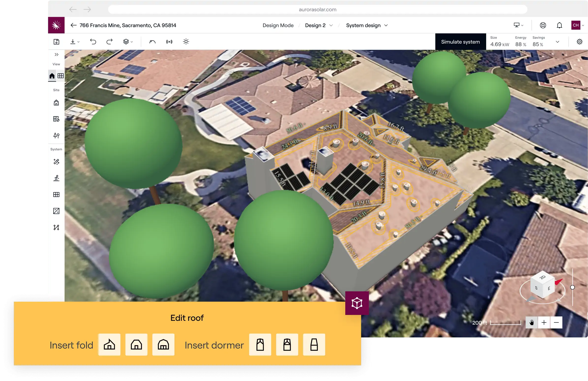The image size is (588, 381).
Task: Open the inverter placement tool
Action: tap(56, 211)
